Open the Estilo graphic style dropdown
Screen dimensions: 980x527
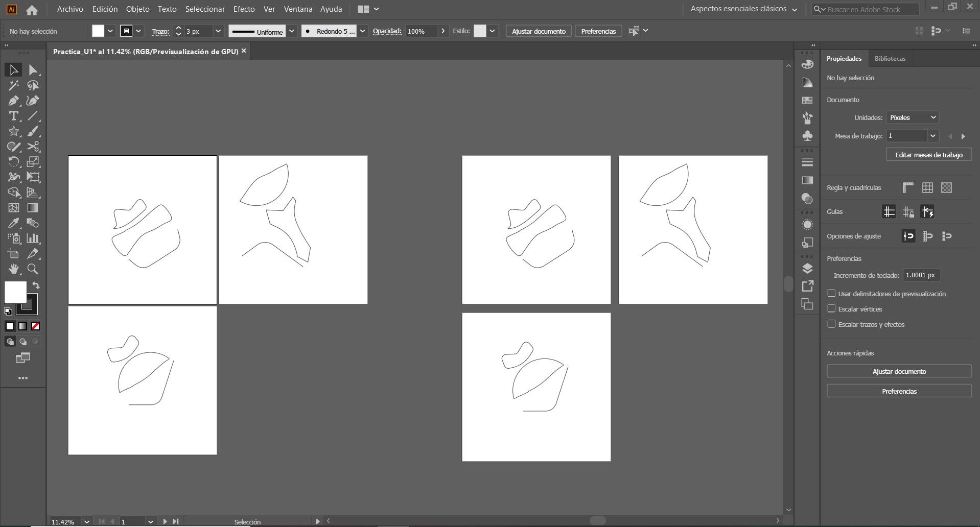point(492,31)
